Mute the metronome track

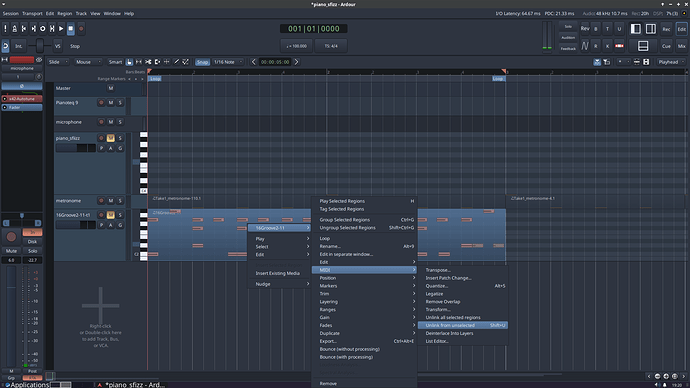[110, 201]
